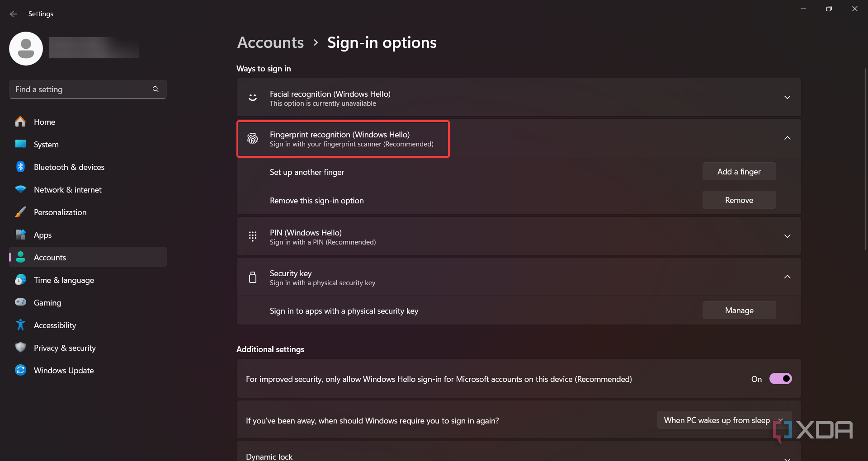Click the System monitor icon in sidebar
Image resolution: width=868 pixels, height=461 pixels.
20,144
